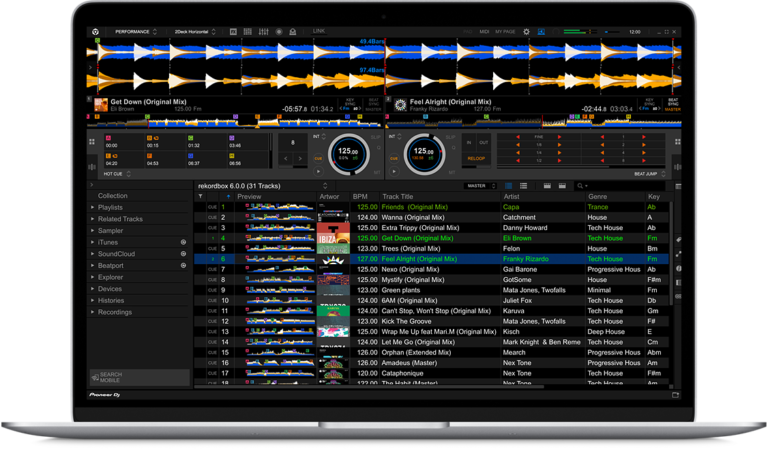This screenshot has width=768, height=458.
Task: Open the HOT CUE pad mode dropdown
Action: (117, 174)
